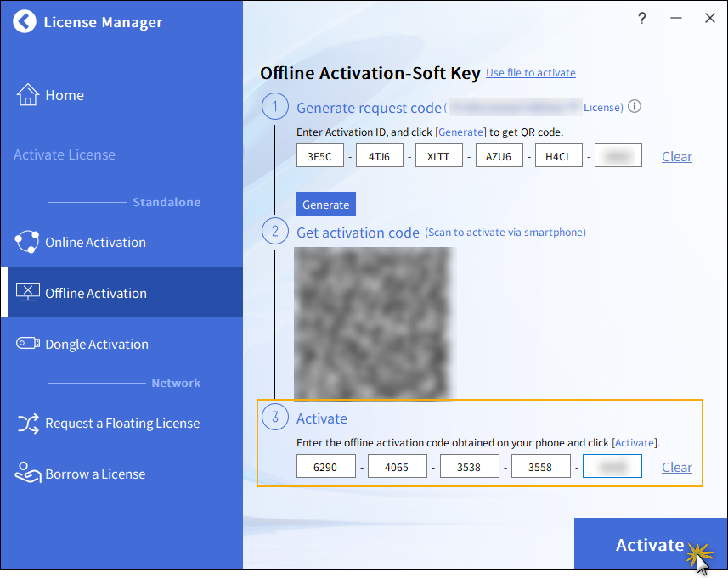
Task: Click the activation code field containing 6290
Action: (325, 467)
